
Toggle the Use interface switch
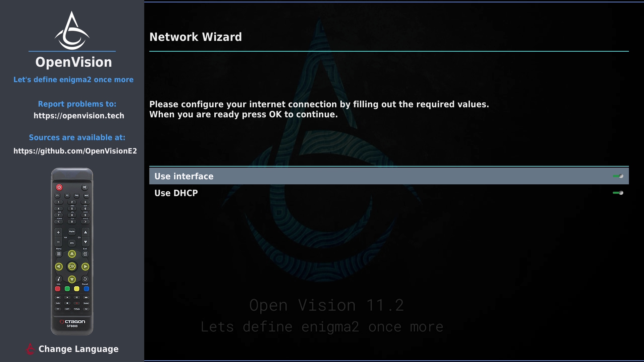[x=618, y=176]
